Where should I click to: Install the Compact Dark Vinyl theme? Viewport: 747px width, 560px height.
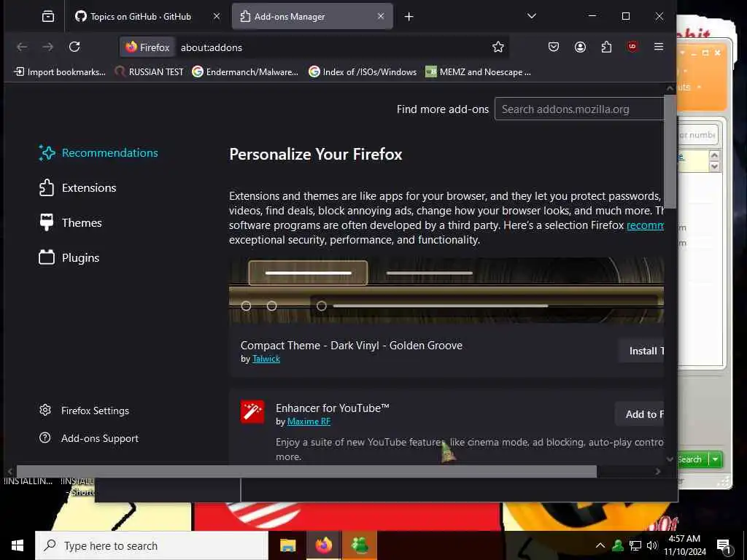(x=641, y=351)
